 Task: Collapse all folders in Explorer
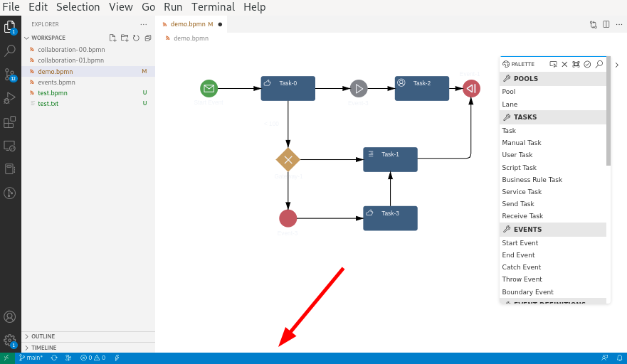pos(148,38)
